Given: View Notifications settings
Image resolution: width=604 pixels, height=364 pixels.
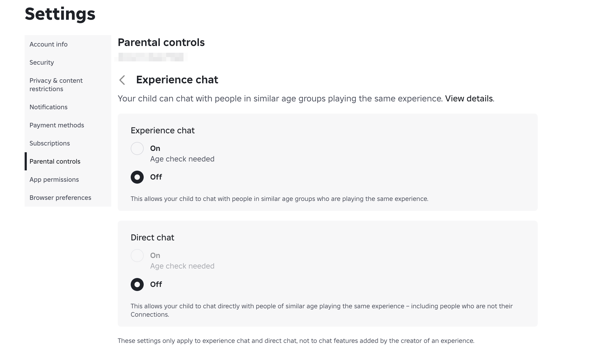Looking at the screenshot, I should (48, 107).
